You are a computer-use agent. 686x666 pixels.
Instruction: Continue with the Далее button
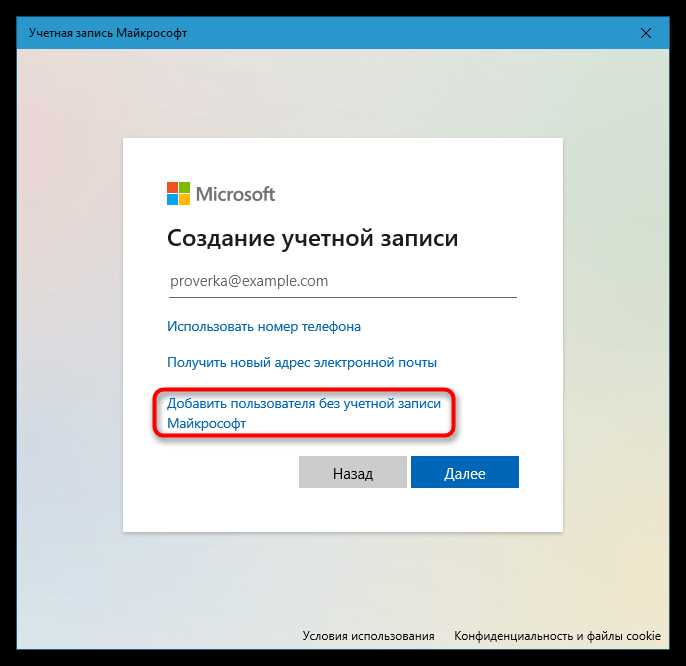click(x=465, y=472)
